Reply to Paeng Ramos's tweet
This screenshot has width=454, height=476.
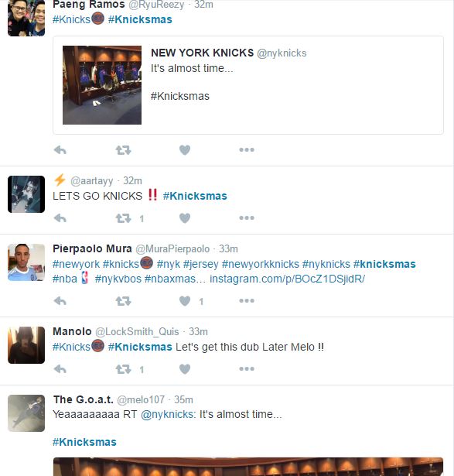(60, 150)
